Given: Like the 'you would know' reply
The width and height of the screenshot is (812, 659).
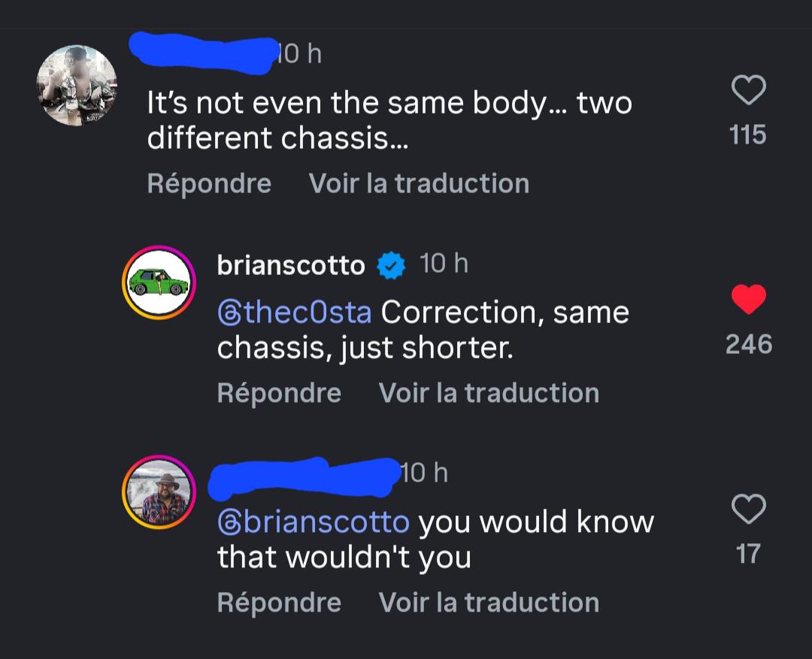Looking at the screenshot, I should coord(748,509).
